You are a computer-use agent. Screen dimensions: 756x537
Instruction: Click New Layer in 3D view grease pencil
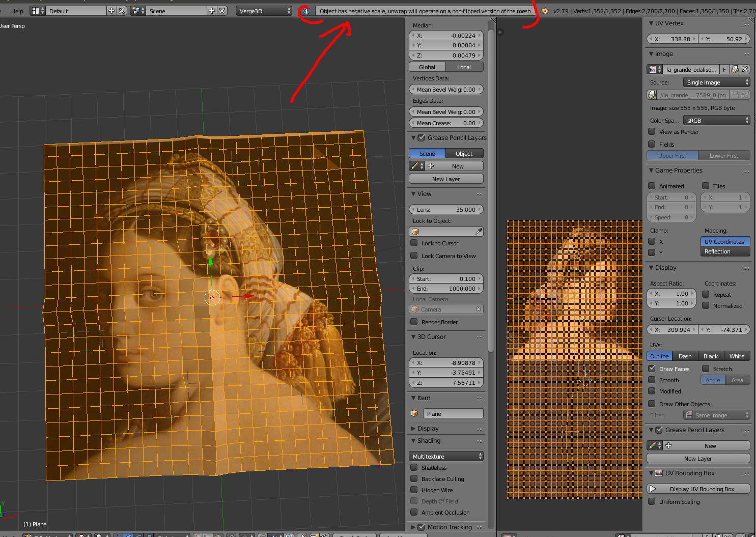coord(446,179)
